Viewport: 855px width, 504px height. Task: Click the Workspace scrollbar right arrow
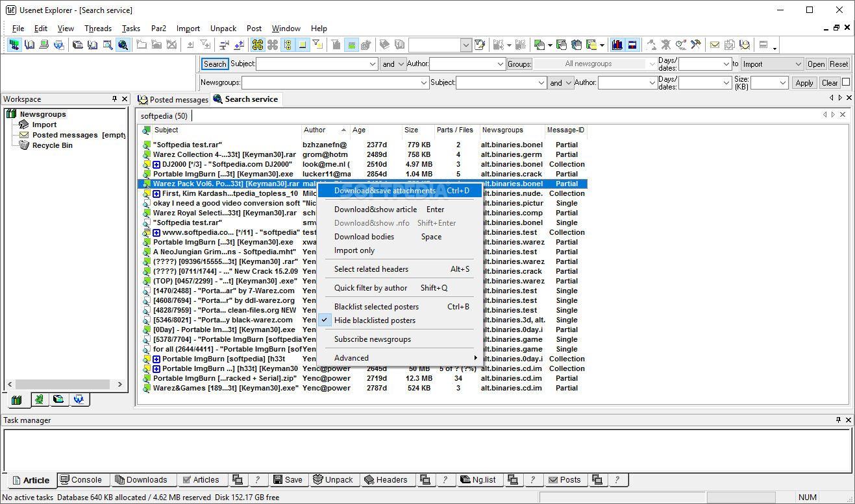pyautogui.click(x=119, y=385)
